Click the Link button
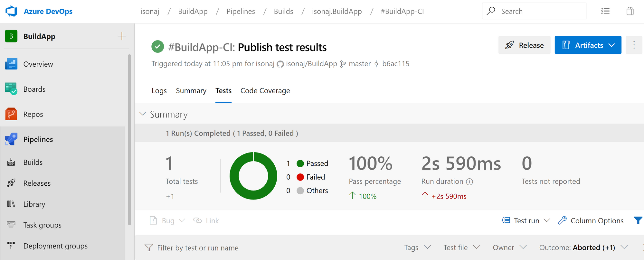Image resolution: width=644 pixels, height=260 pixels. 206,220
